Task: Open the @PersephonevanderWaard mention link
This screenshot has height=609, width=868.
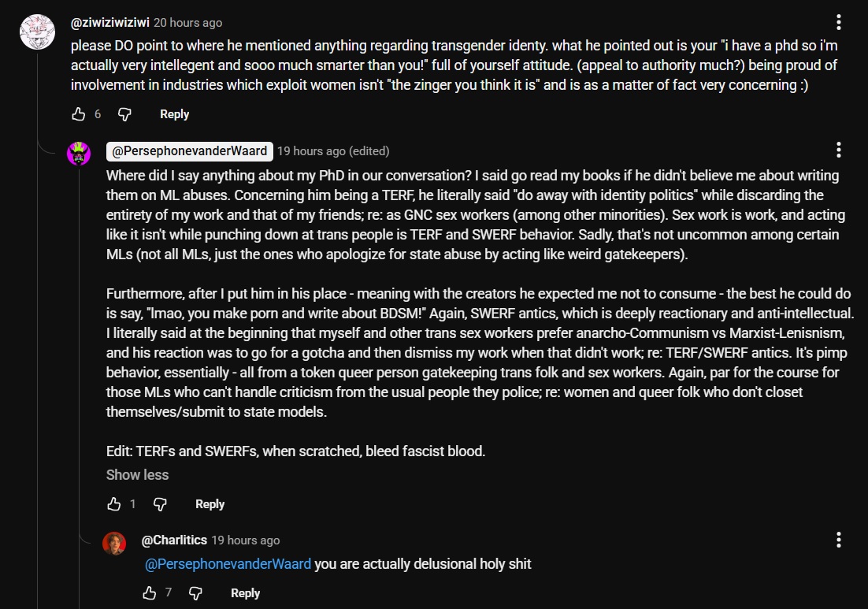Action: point(229,564)
